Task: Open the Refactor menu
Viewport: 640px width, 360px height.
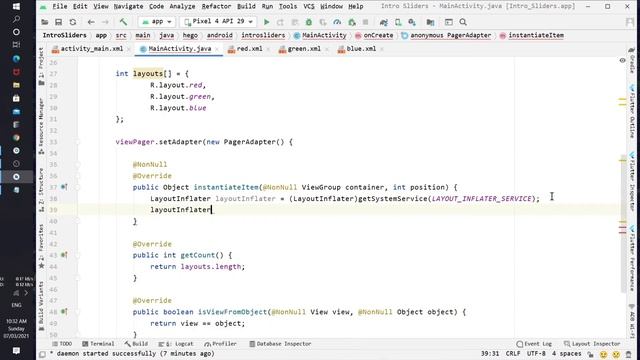Action: tap(216, 7)
